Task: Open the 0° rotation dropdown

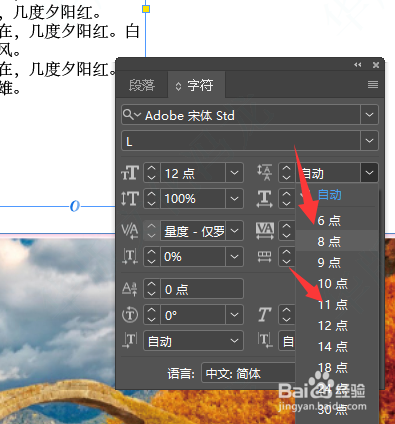Action: click(234, 315)
